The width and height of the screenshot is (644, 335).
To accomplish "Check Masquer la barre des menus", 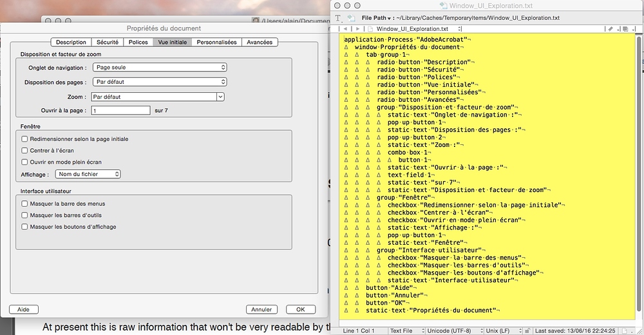I will pyautogui.click(x=24, y=204).
